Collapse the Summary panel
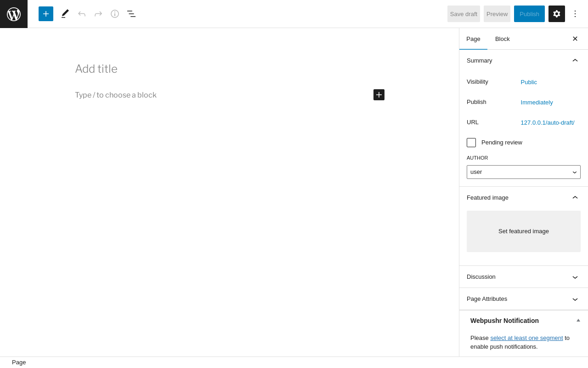The height and width of the screenshot is (368, 588). click(524, 60)
